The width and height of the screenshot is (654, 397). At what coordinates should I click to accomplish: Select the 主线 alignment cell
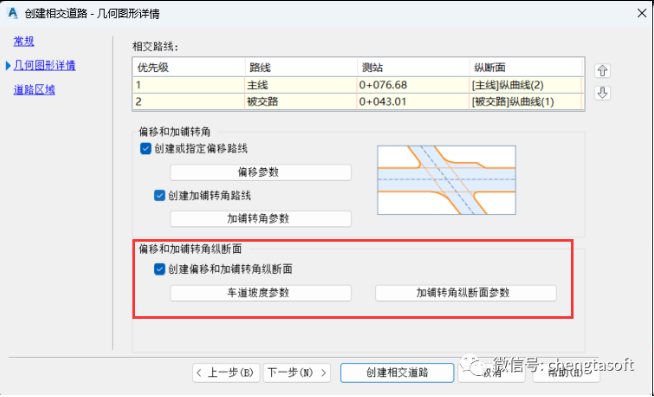tap(301, 85)
